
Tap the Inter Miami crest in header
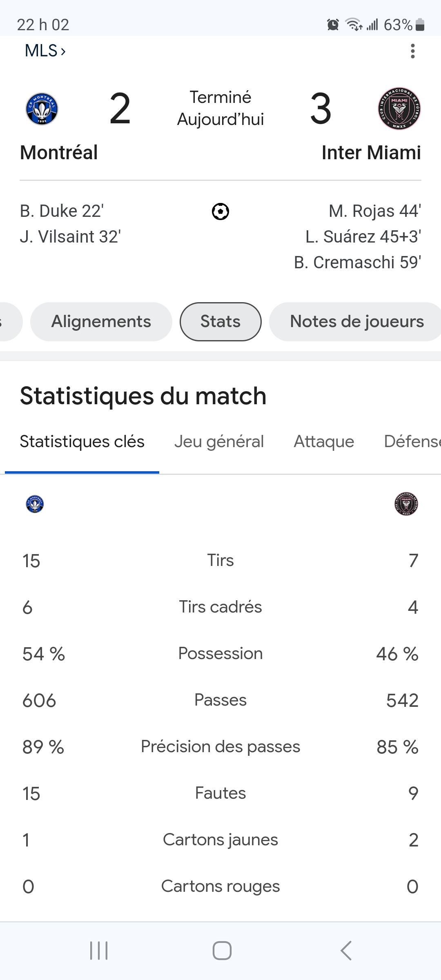click(x=399, y=109)
